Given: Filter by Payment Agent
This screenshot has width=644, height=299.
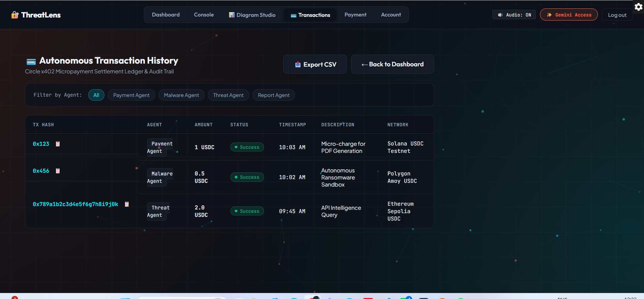Looking at the screenshot, I should [x=131, y=95].
